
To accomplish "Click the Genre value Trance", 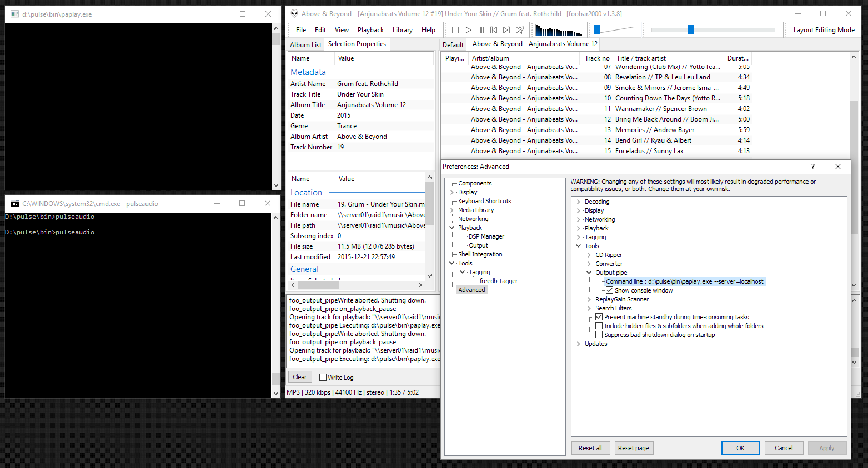I will tap(347, 126).
